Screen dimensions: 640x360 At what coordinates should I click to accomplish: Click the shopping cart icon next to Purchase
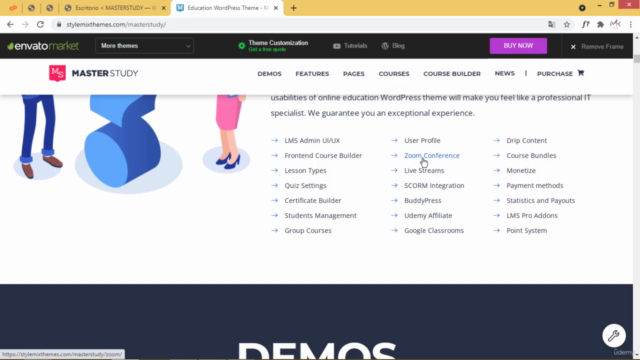coord(580,73)
